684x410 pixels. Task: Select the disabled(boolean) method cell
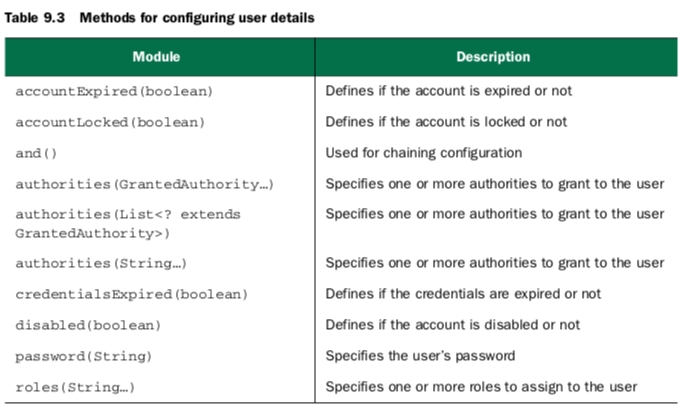point(88,325)
